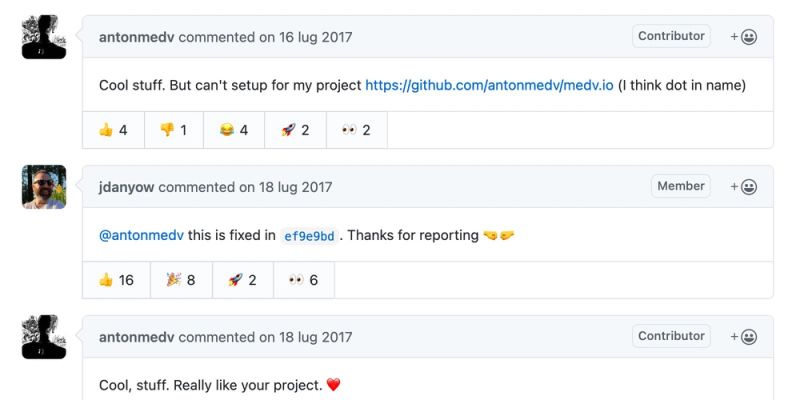This screenshot has width=800, height=400.
Task: Toggle thumbs up reaction showing 16
Action: pos(117,280)
